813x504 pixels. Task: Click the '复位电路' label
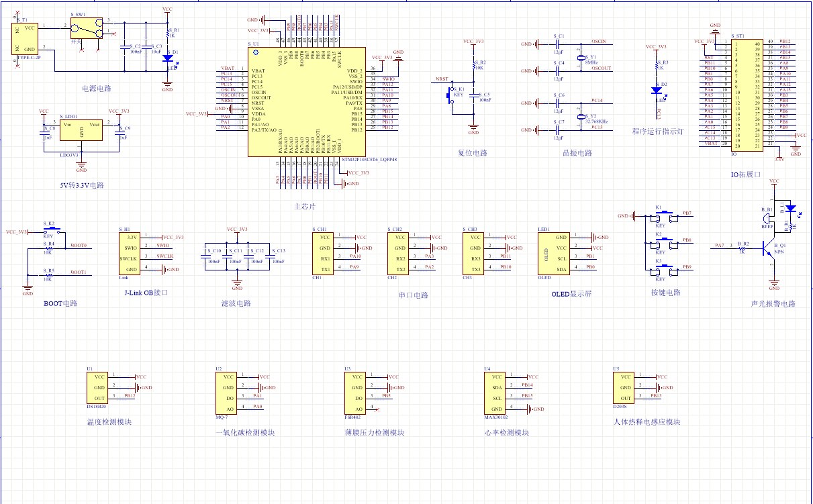(x=473, y=152)
